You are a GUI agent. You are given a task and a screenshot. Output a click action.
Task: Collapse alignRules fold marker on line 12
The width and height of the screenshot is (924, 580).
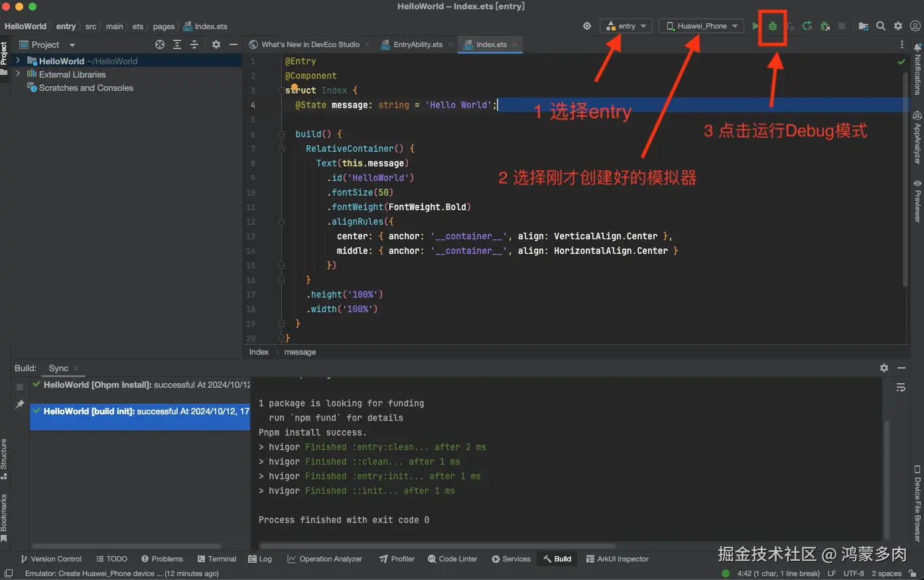click(281, 222)
